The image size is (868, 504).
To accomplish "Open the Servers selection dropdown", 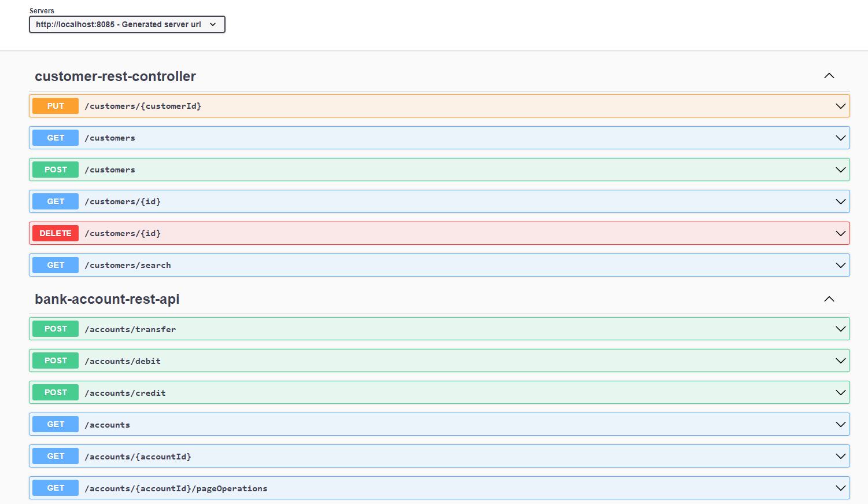I will [127, 24].
